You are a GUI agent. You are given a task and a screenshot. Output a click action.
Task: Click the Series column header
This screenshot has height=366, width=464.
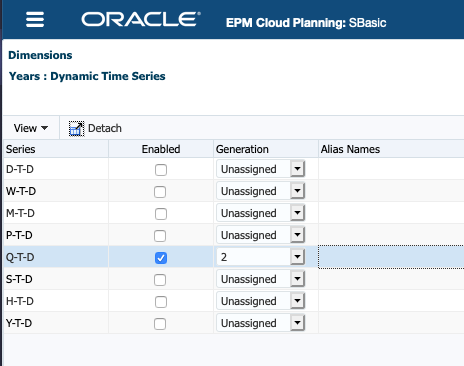56,149
